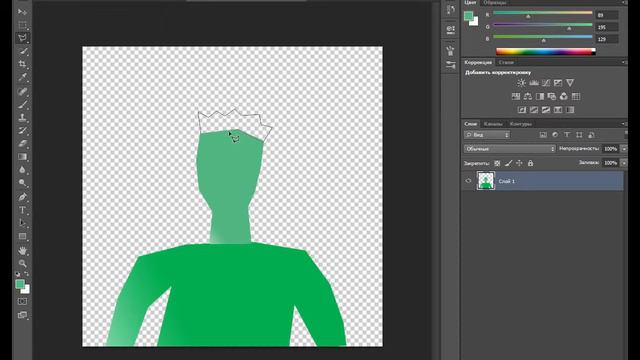The image size is (640, 360).
Task: Select the Brush tool
Action: point(22,104)
